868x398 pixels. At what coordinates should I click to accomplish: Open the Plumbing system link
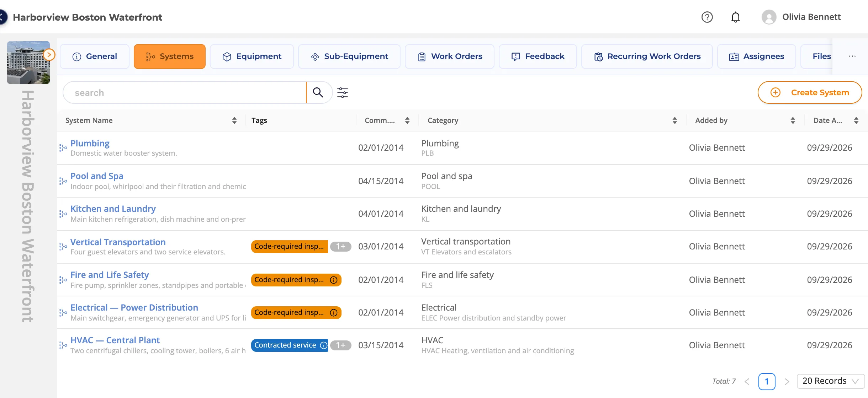click(90, 143)
